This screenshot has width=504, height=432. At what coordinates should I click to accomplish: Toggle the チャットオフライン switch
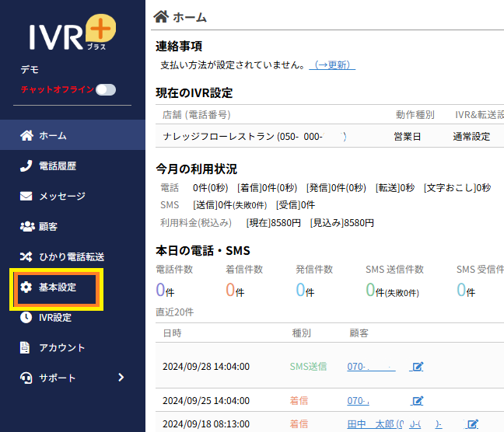[106, 89]
